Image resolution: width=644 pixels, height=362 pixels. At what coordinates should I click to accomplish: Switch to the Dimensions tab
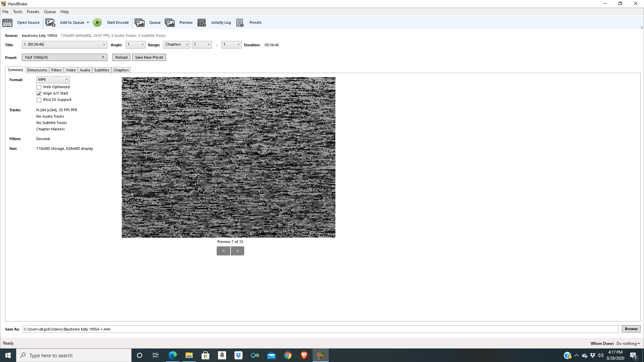[37, 70]
